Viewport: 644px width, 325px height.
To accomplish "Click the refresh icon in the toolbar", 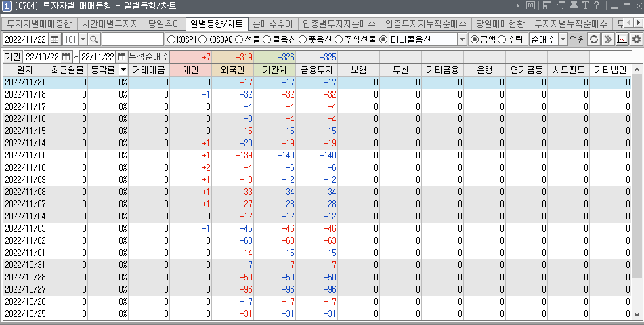I will (x=593, y=39).
